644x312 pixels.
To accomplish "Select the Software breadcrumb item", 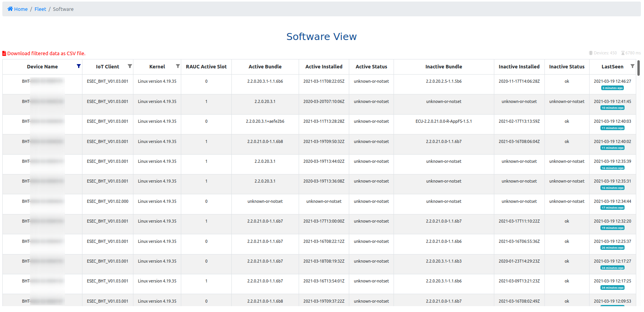I will (63, 9).
